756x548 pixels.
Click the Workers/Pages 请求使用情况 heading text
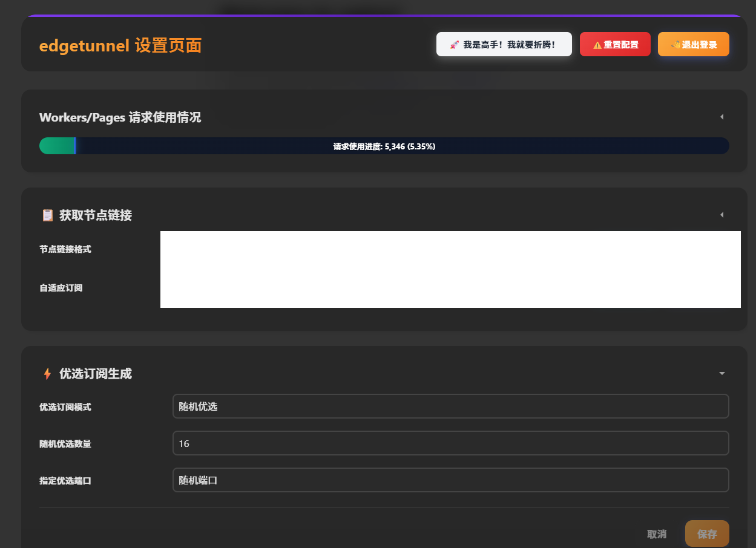click(x=120, y=117)
